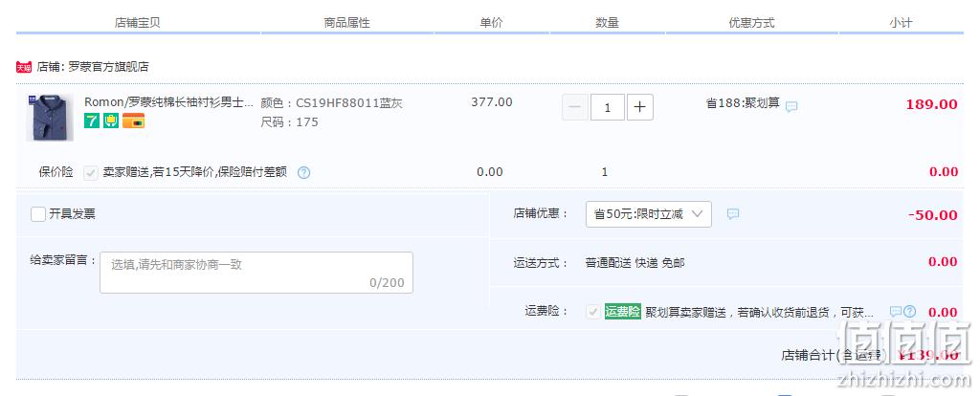Click the -50.00 store discount amount
This screenshot has width=980, height=396.
coord(932,215)
